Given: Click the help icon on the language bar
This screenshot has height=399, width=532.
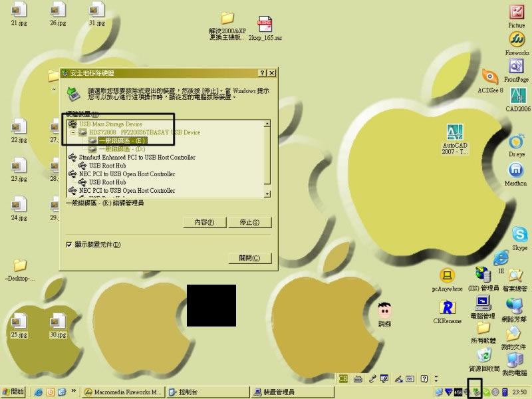Looking at the screenshot, I should (424, 378).
